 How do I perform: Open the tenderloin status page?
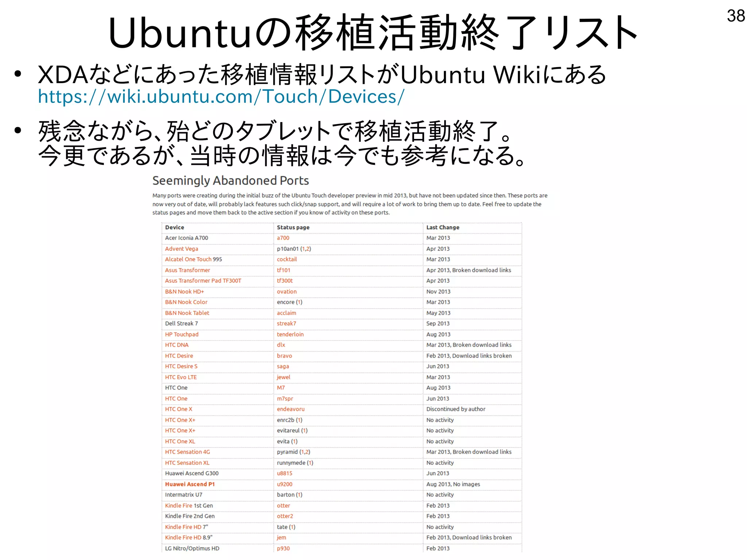point(290,334)
